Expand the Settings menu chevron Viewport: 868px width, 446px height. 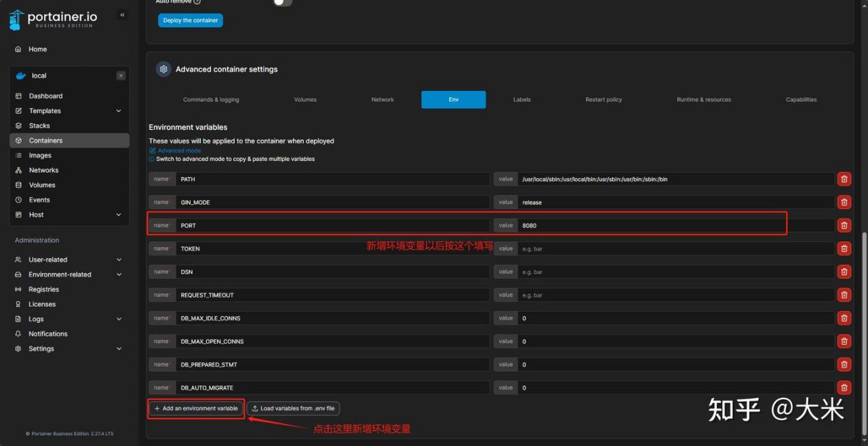(119, 348)
